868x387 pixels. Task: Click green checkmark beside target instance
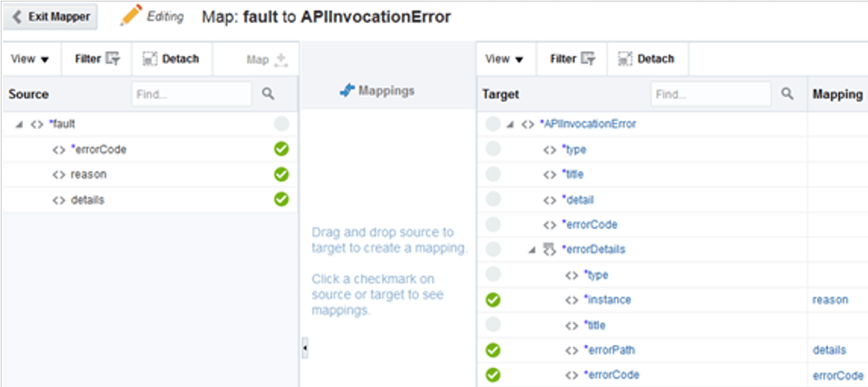point(494,299)
